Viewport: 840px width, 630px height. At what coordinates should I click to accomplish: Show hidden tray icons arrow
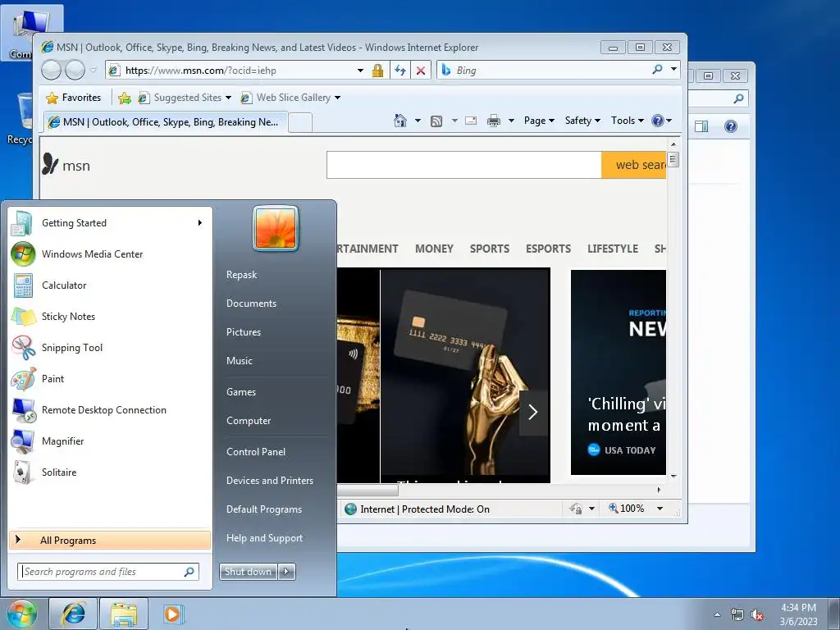(717, 614)
